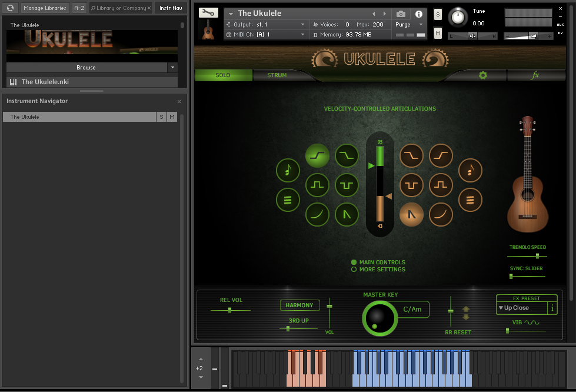Image resolution: width=576 pixels, height=392 pixels.
Task: Click the refresh libraries icon
Action: point(10,8)
